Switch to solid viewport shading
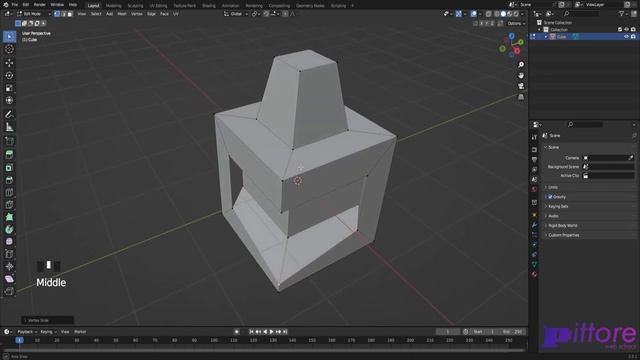640x360 pixels. pos(503,14)
